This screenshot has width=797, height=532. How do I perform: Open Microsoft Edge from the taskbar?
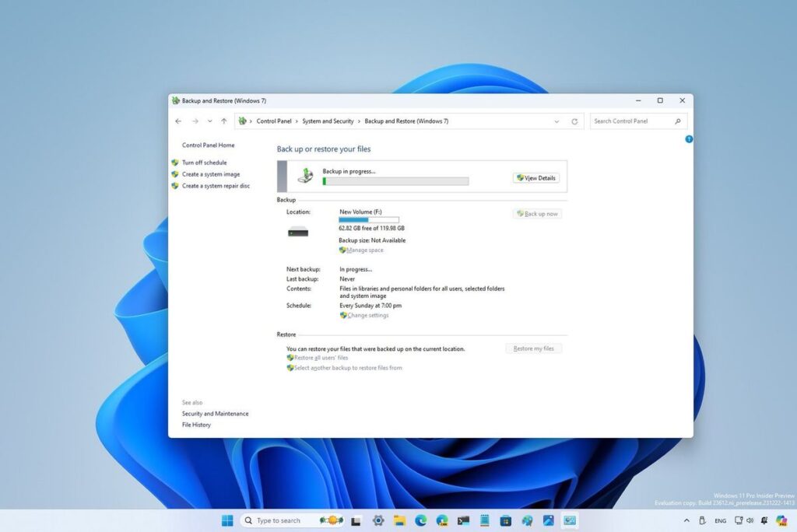(x=421, y=520)
